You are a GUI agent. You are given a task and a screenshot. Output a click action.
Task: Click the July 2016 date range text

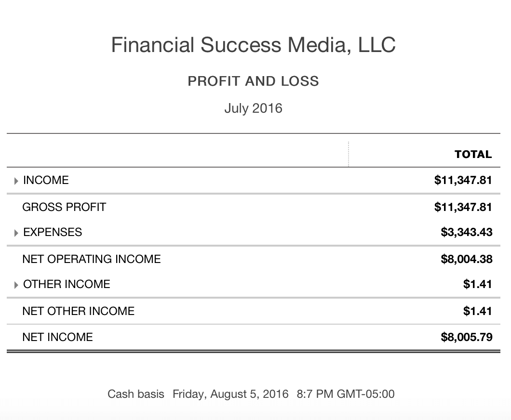coord(253,108)
